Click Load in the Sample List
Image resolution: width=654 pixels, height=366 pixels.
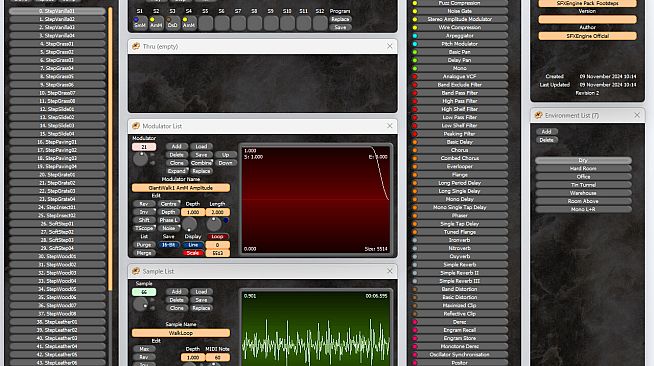pyautogui.click(x=201, y=292)
